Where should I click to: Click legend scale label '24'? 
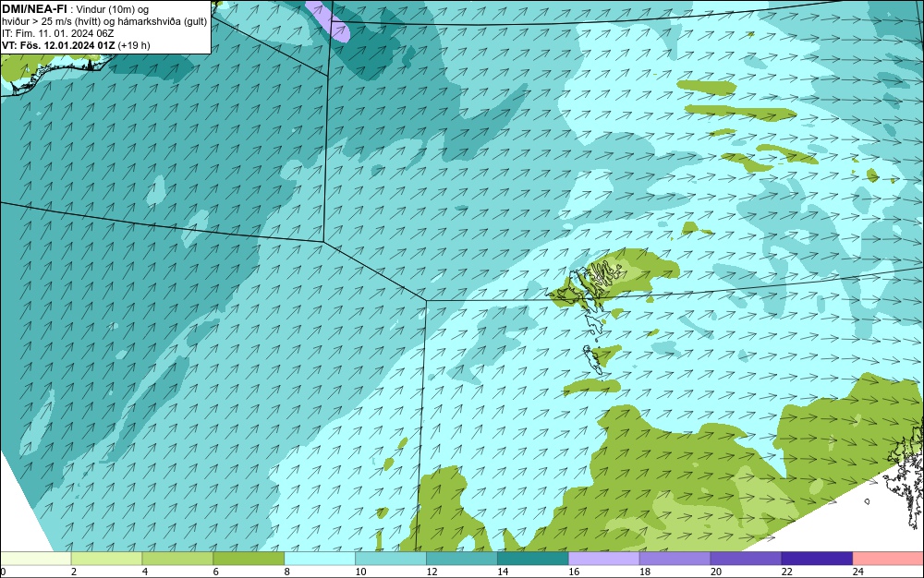(x=858, y=572)
